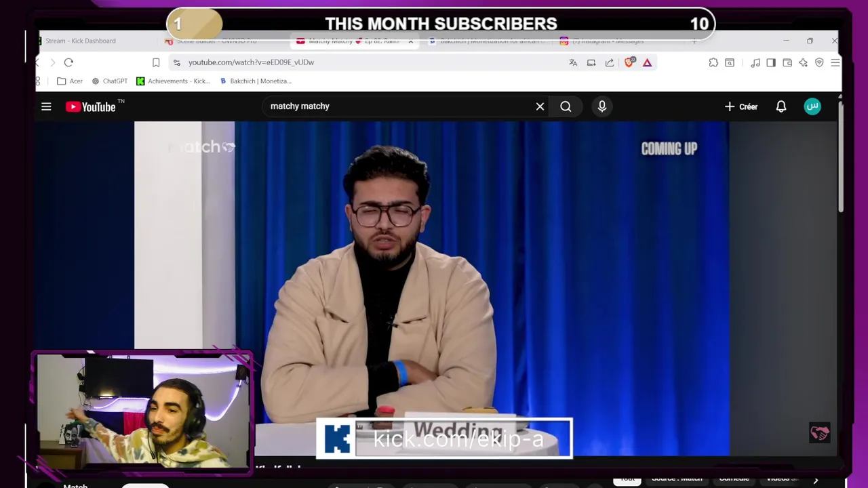868x488 pixels.
Task: Open the Brave Wallet icon
Action: 787,62
